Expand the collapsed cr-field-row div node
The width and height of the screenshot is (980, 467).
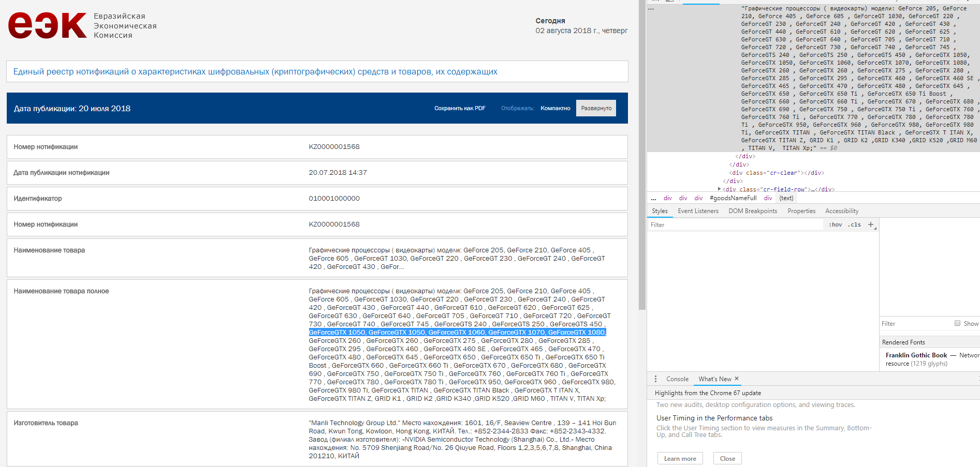click(719, 189)
